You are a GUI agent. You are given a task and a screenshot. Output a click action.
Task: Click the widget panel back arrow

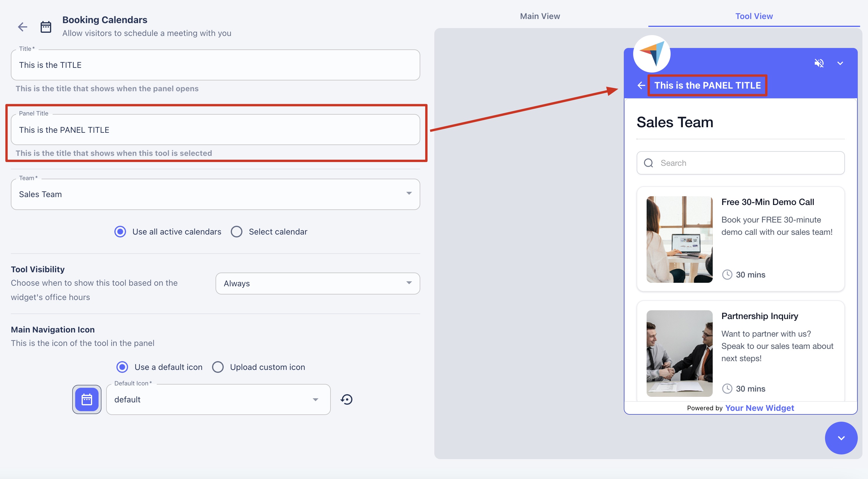tap(641, 86)
